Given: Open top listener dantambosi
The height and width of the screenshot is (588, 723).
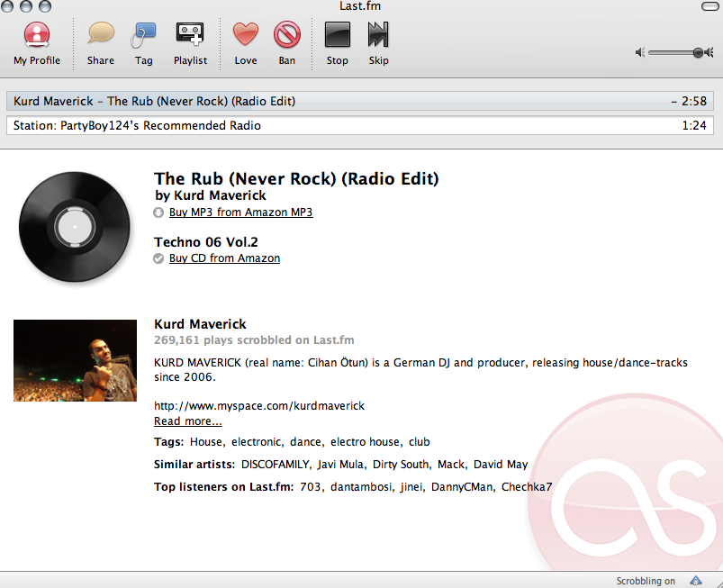Looking at the screenshot, I should point(361,487).
